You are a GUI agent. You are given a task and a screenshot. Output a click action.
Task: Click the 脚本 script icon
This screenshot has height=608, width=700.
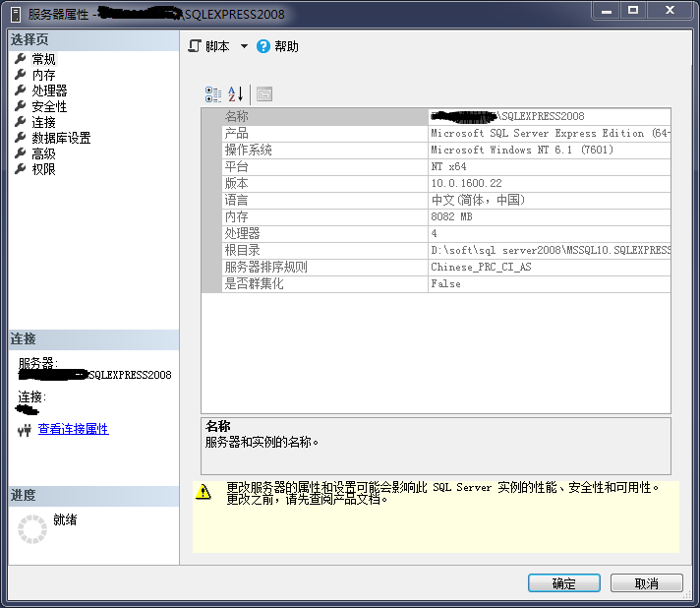point(195,46)
